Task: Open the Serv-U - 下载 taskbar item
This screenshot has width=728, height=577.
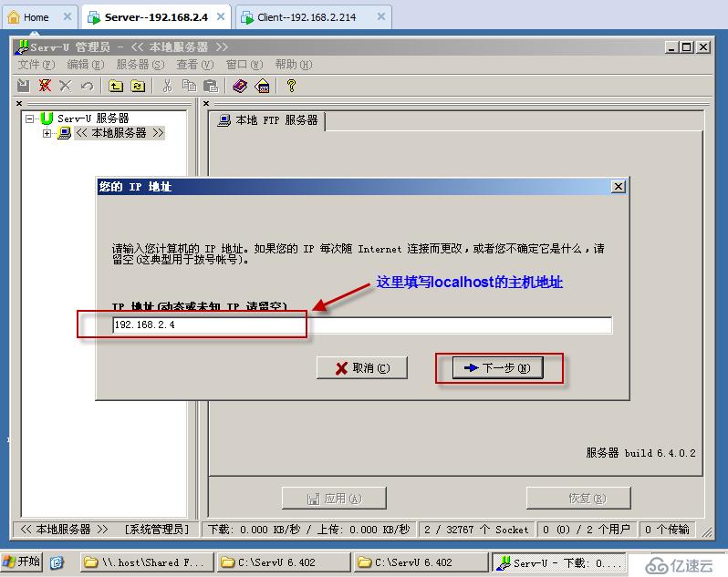Action: 559,562
